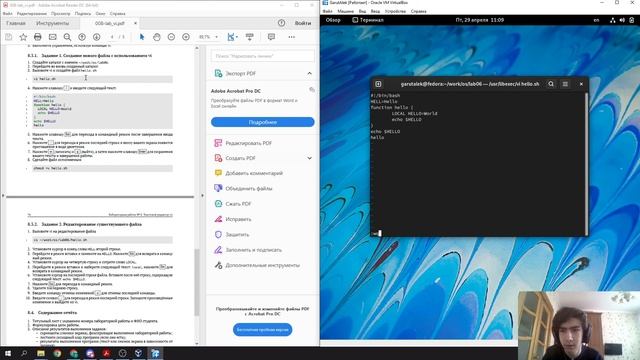Click Терминал in the GNOME top bar
Image resolution: width=640 pixels, height=360 pixels.
(368, 20)
